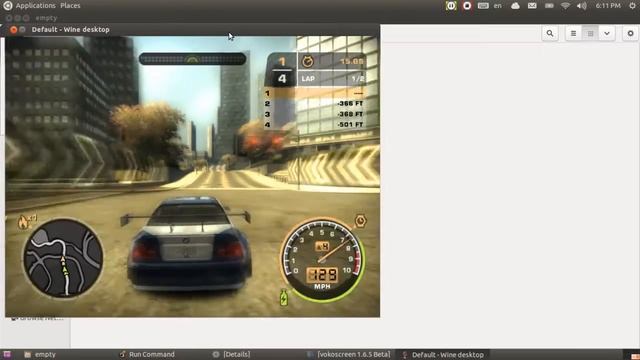This screenshot has width=640, height=360.
Task: Open search in the file manager window
Action: pyautogui.click(x=550, y=33)
